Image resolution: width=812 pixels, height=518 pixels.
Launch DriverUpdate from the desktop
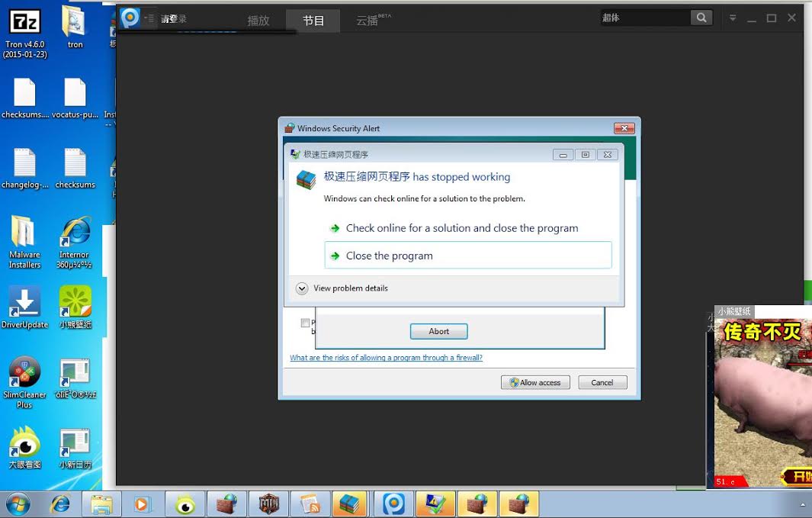(x=24, y=301)
